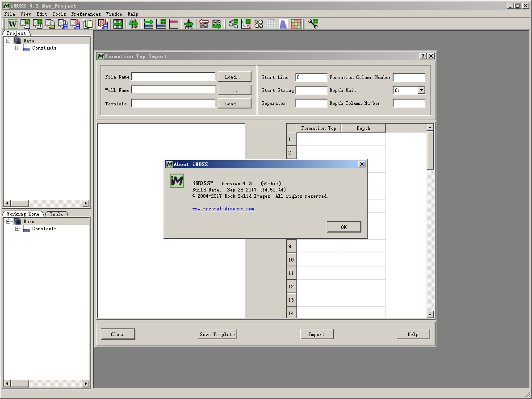Click the blue histogram toolbar icon
Image resolution: width=532 pixels, height=399 pixels.
(283, 24)
